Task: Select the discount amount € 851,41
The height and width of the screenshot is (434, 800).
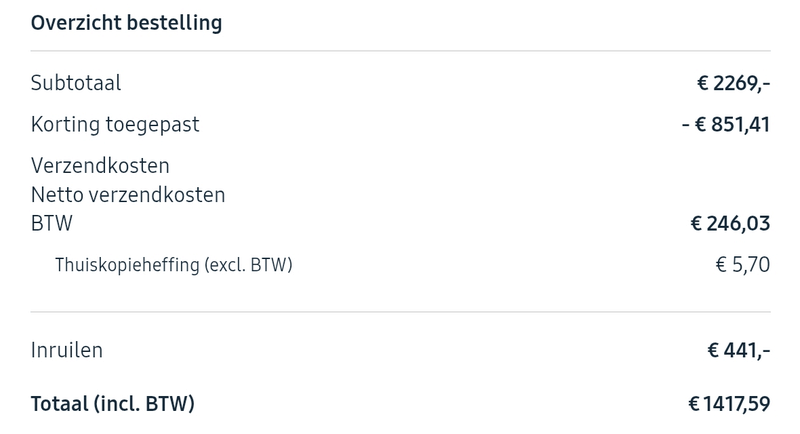Action: click(733, 124)
